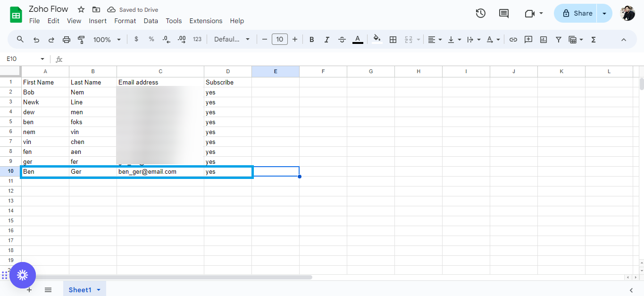Toggle italic formatting

coord(327,39)
